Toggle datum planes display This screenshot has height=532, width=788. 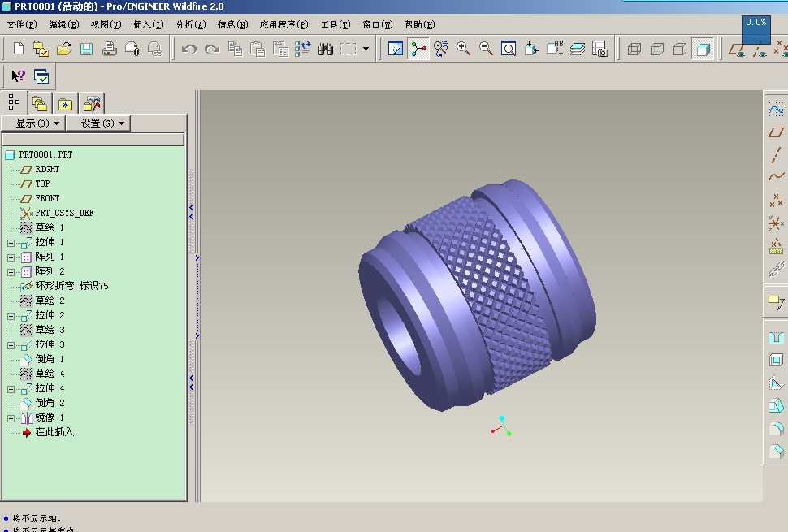click(737, 50)
